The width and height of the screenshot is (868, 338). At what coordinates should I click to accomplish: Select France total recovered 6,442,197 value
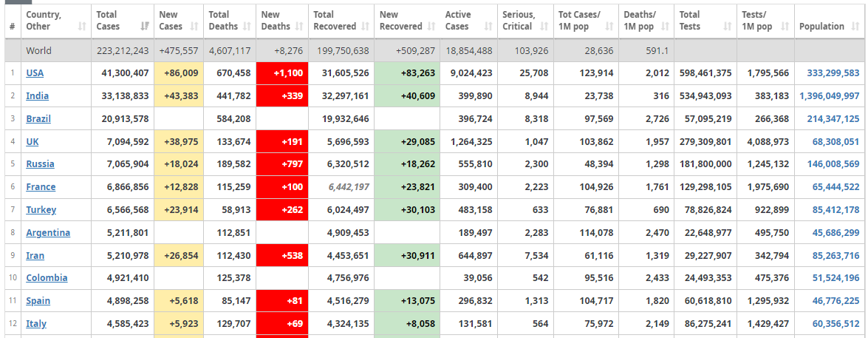(349, 186)
